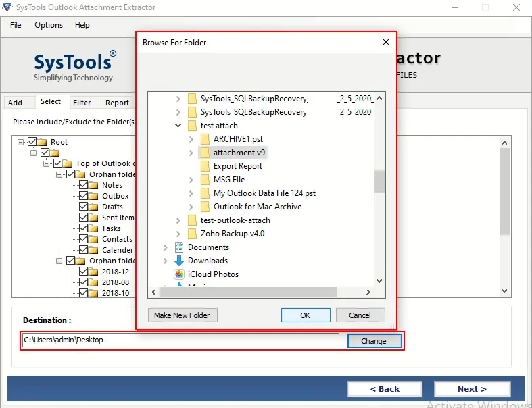The width and height of the screenshot is (532, 408).
Task: Click the dialog's horizontal scrollbar thumb
Action: coord(248,292)
